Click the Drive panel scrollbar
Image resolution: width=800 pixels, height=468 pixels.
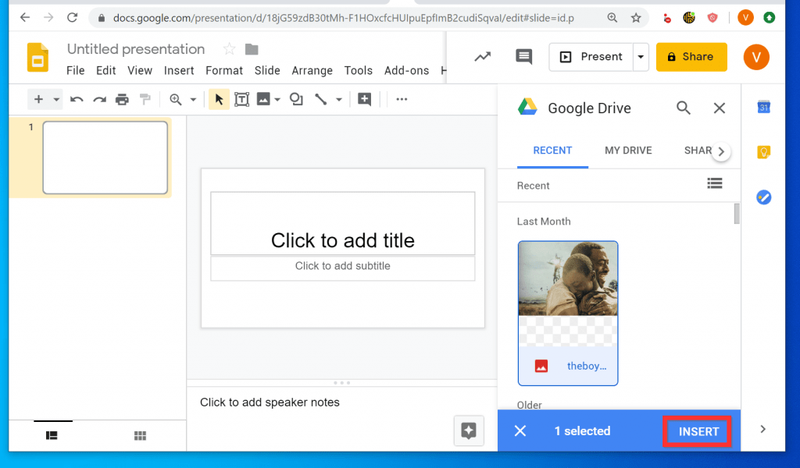tap(736, 213)
